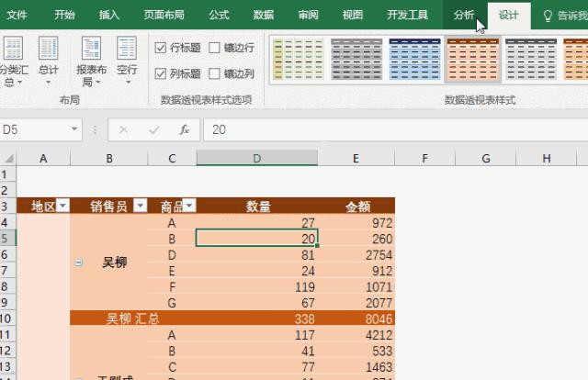Switch to the 审阅 review tab
The height and width of the screenshot is (380, 588).
coord(309,15)
